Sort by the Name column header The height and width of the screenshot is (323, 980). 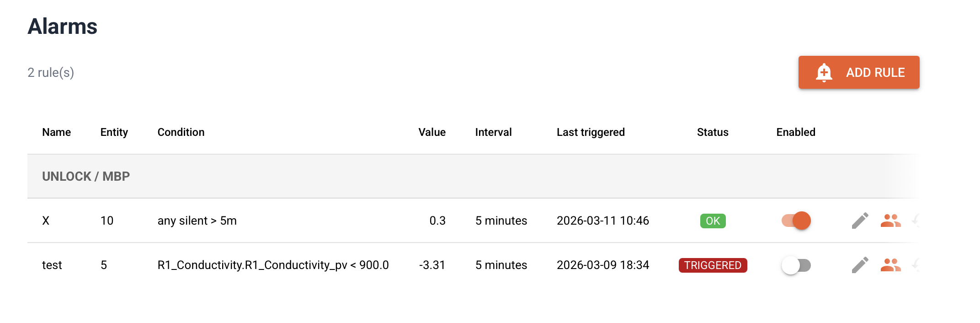tap(56, 132)
